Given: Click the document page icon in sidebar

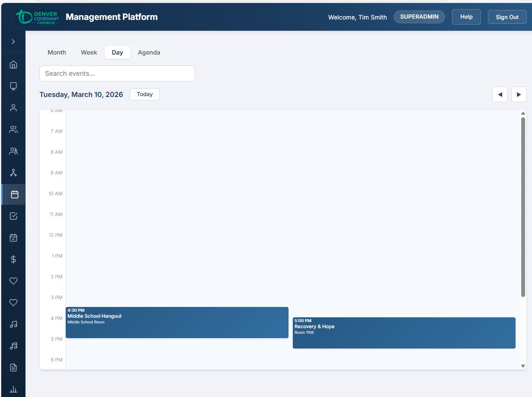Looking at the screenshot, I should click(x=13, y=368).
